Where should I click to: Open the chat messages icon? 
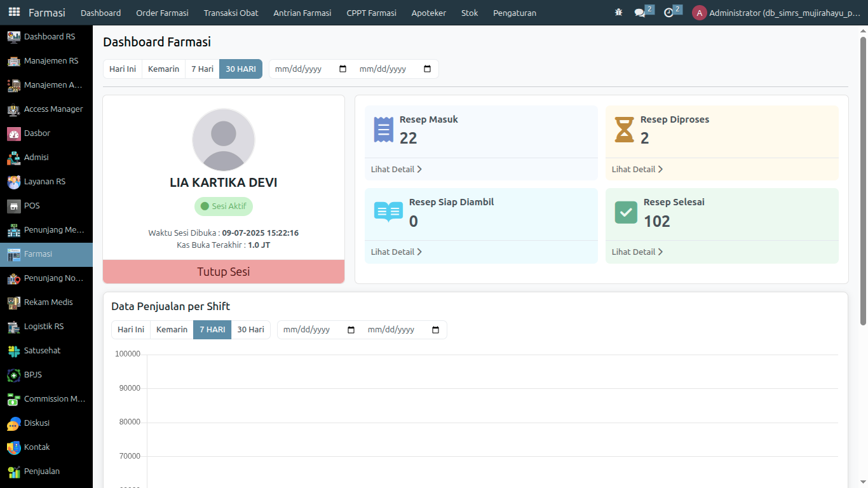pos(640,13)
